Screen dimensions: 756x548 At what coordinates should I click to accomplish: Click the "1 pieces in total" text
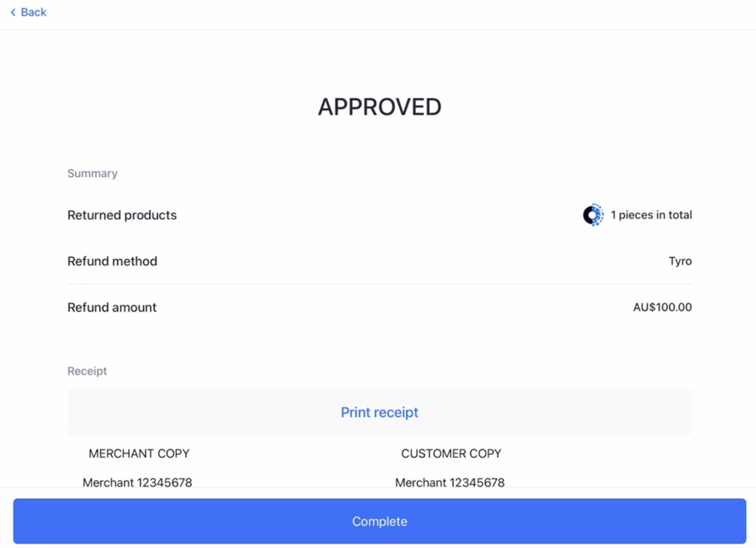(x=651, y=215)
